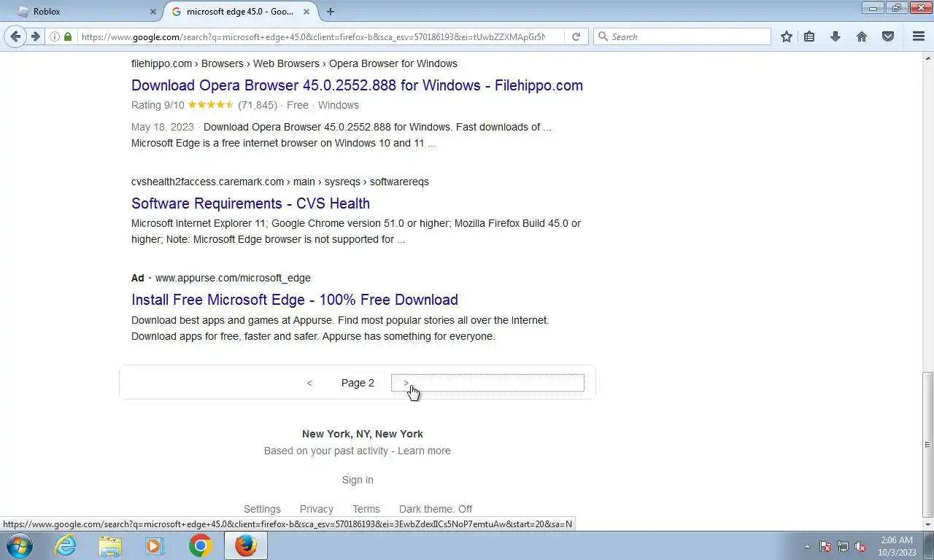This screenshot has width=934, height=560.
Task: Go to previous results page arrow
Action: (309, 383)
